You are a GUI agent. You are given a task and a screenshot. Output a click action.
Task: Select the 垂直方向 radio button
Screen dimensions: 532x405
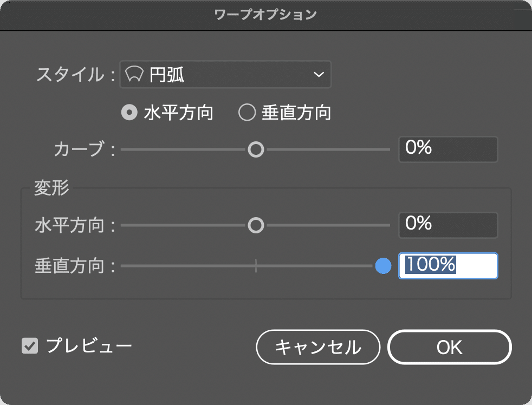[x=247, y=112]
